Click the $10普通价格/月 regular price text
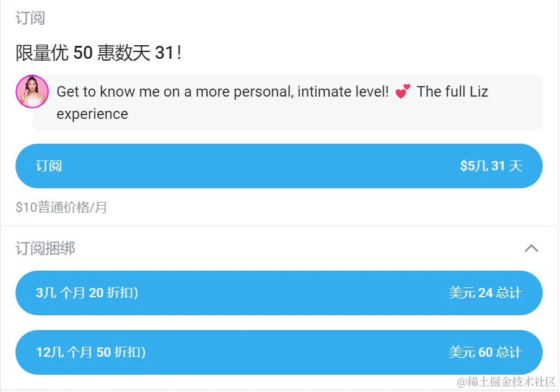The image size is (560, 392). click(61, 207)
